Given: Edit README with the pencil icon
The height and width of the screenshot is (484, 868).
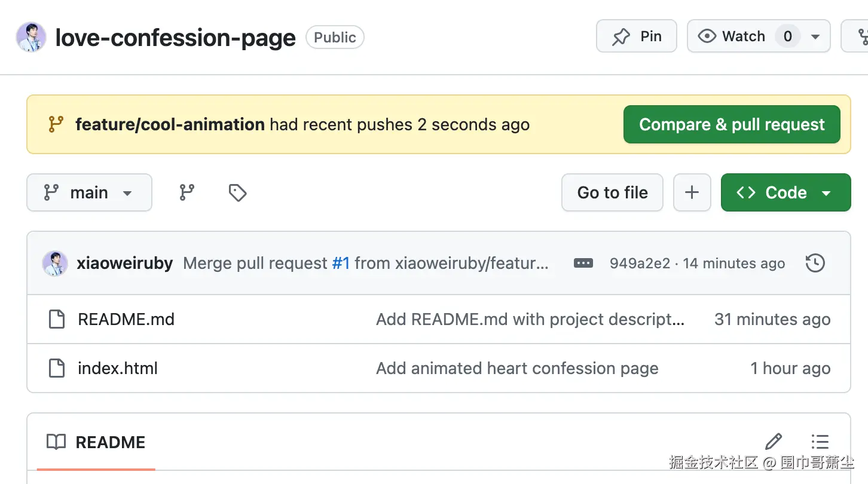Looking at the screenshot, I should click(774, 442).
